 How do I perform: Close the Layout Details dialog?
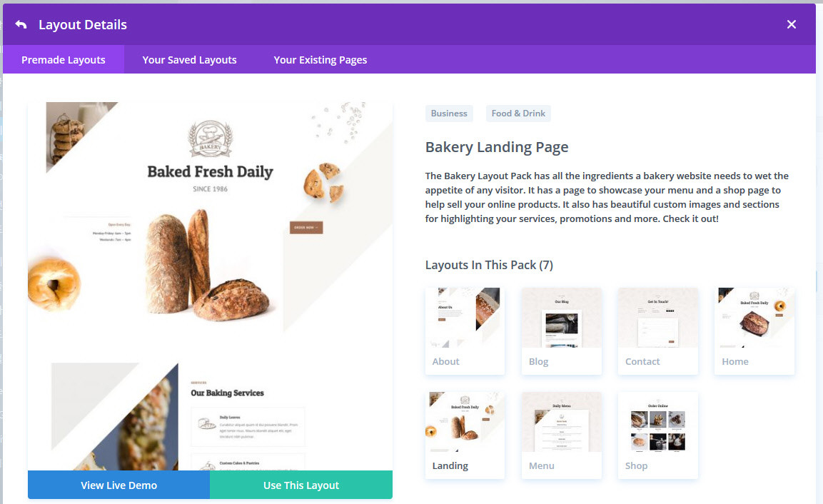pos(792,25)
